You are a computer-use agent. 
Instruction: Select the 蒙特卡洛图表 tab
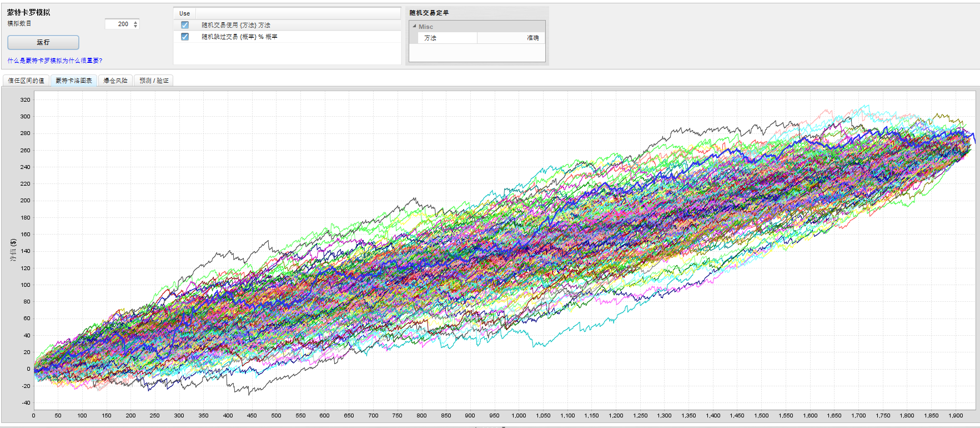[x=74, y=81]
